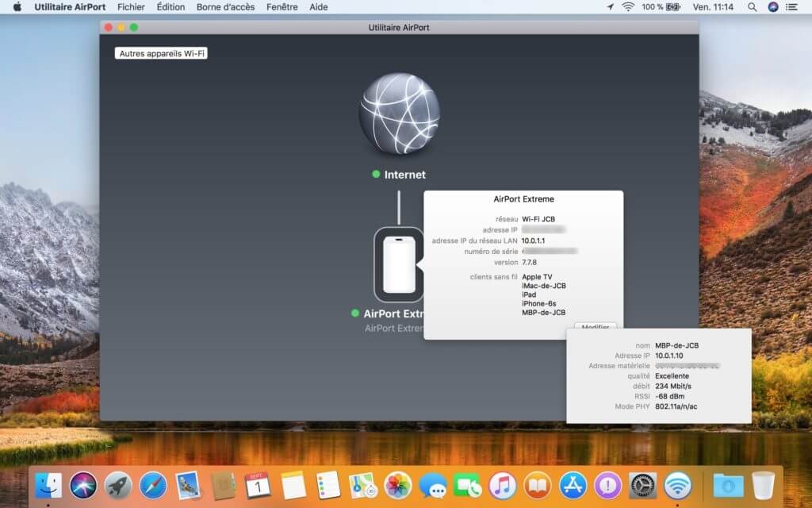Image resolution: width=812 pixels, height=508 pixels.
Task: Open Notes in the Dock
Action: coord(293,486)
